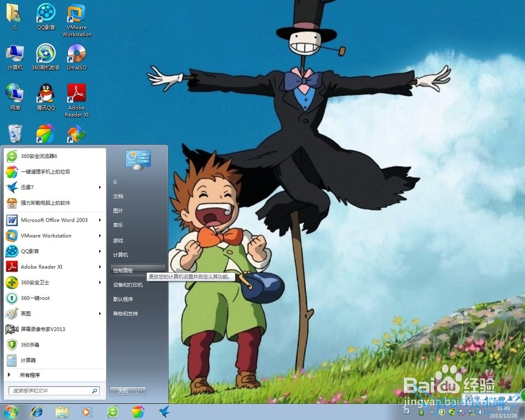525x420 pixels.
Task: Select 设备和打印机 in Start menu
Action: pyautogui.click(x=128, y=285)
